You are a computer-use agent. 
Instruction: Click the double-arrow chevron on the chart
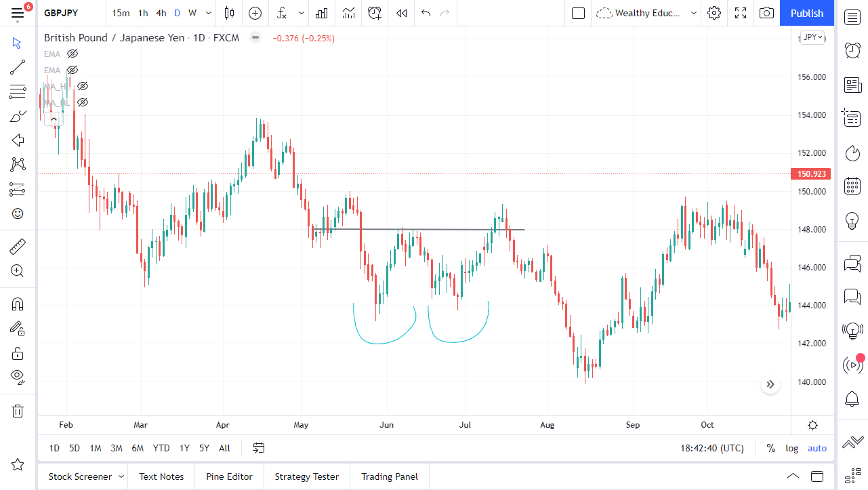770,384
